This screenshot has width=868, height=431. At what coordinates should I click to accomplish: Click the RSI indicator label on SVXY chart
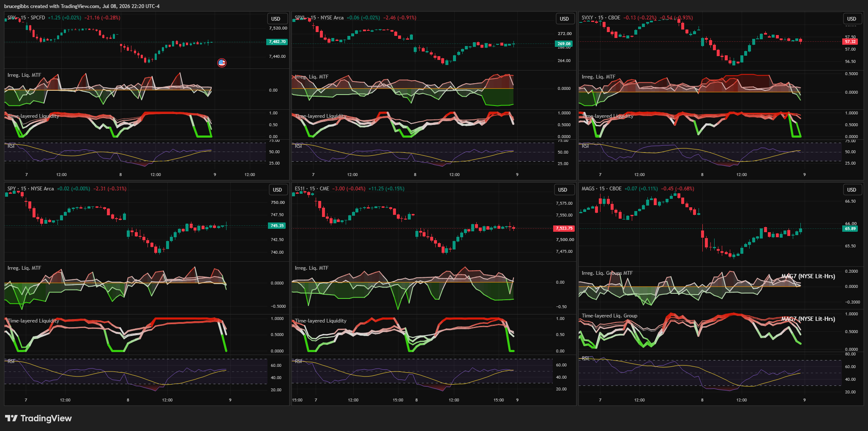click(585, 146)
